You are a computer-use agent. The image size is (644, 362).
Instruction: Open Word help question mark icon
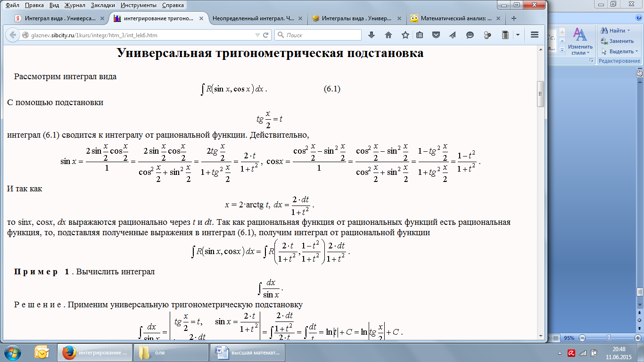click(x=638, y=17)
